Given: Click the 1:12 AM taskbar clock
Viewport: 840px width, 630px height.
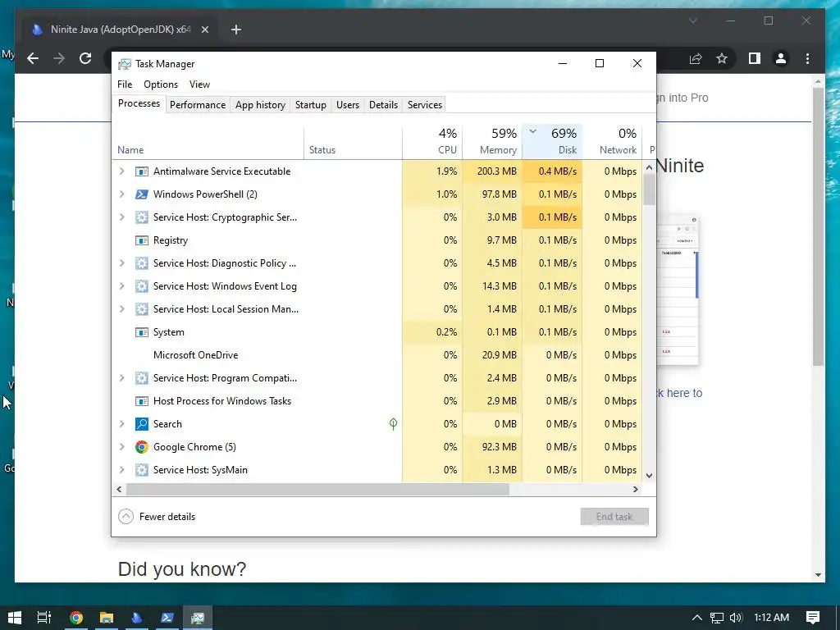Looking at the screenshot, I should (771, 618).
